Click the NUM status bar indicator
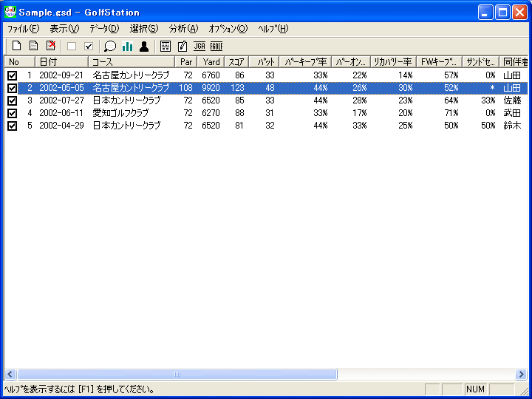 click(475, 389)
